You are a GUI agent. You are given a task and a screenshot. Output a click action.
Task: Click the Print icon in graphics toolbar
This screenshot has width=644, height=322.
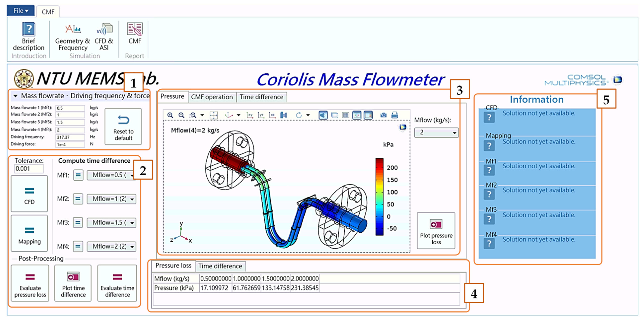coord(394,115)
